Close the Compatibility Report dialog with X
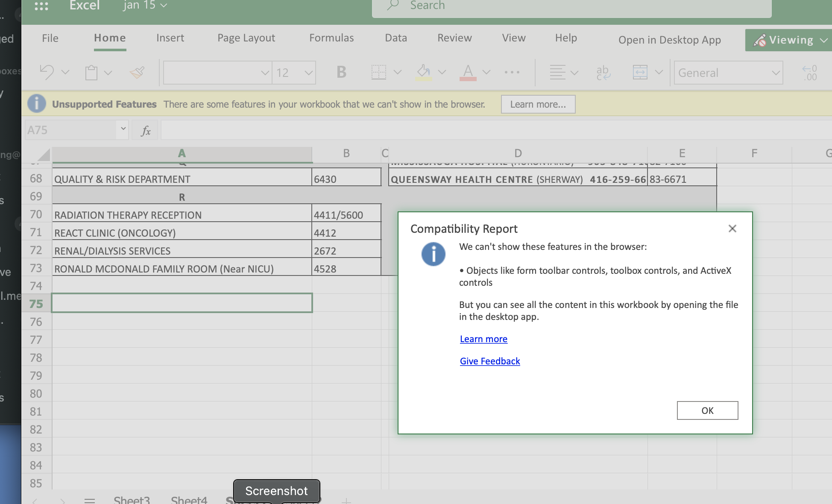 pos(732,229)
